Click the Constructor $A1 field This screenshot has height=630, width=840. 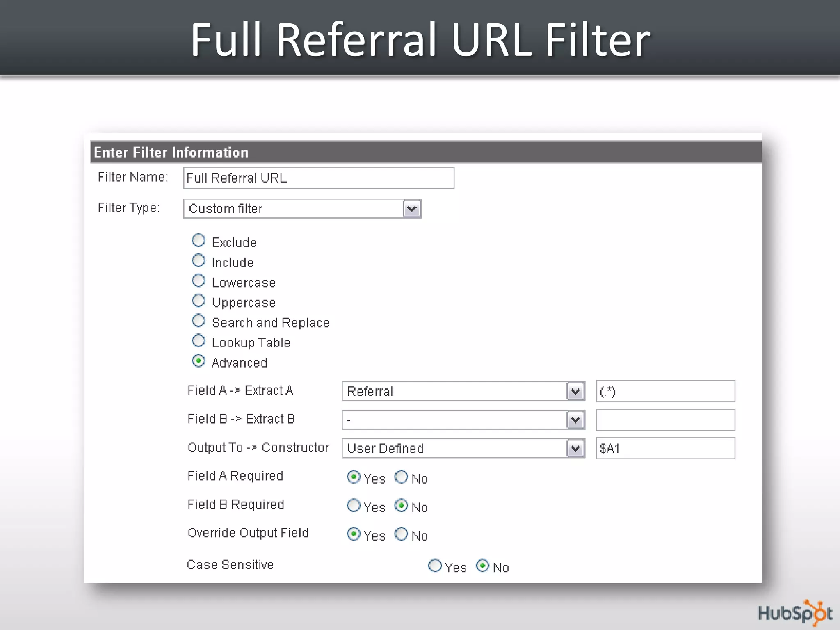coord(665,448)
